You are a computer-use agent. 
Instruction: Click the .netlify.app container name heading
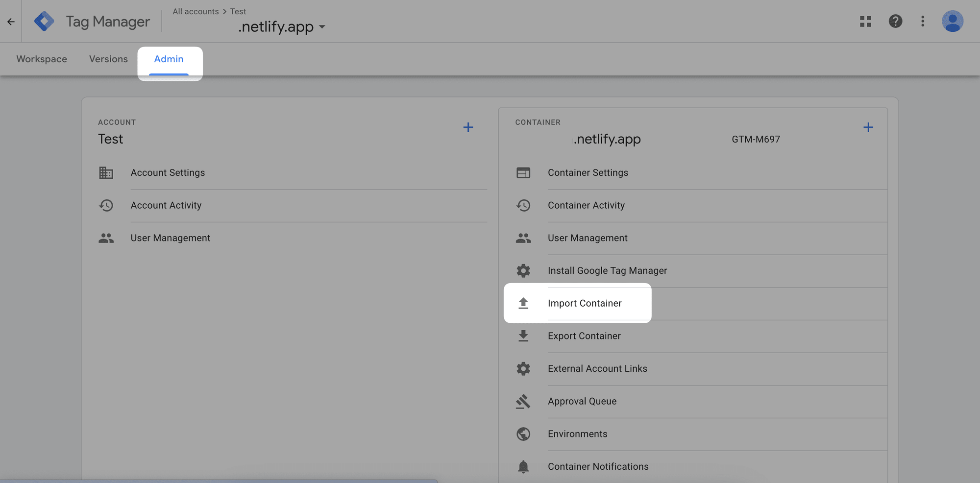click(607, 139)
